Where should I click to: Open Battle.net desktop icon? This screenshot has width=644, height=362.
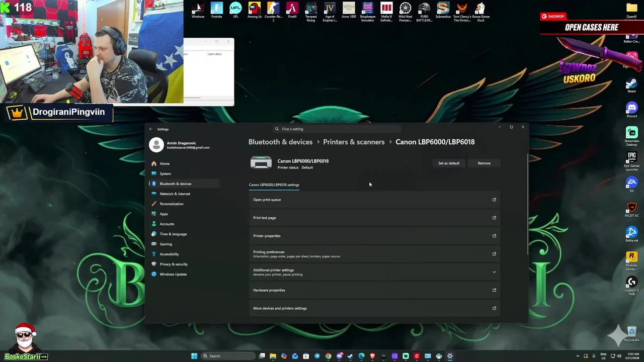[631, 234]
